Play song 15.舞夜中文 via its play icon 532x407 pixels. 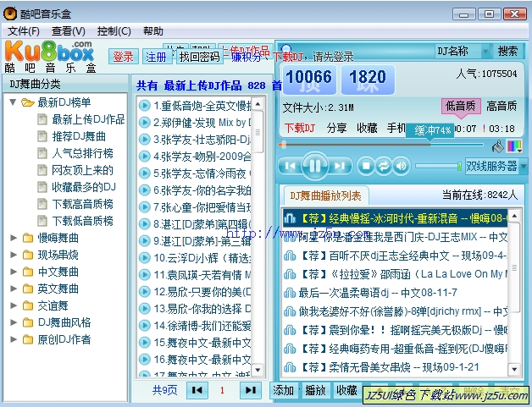[x=145, y=343]
